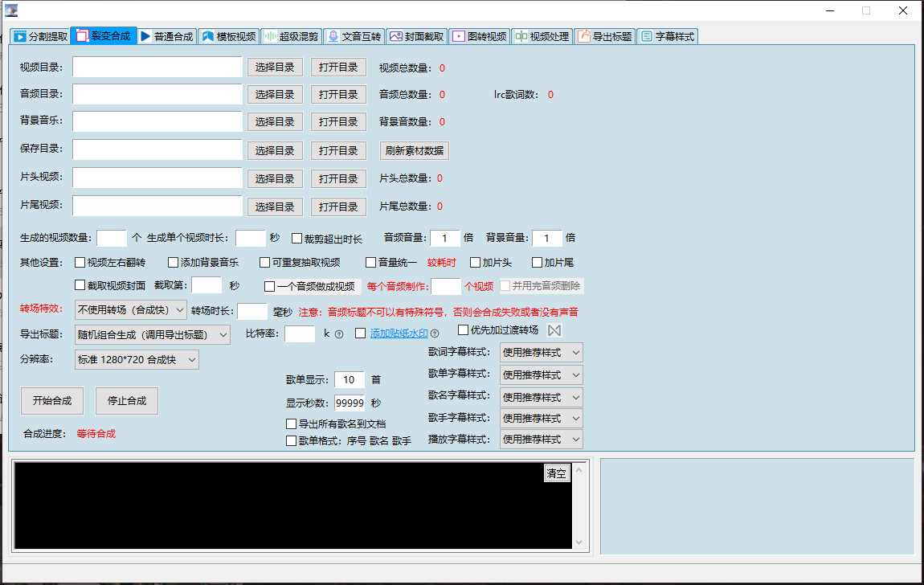Open the 字幕样式 tab
This screenshot has width=924, height=585.
pos(667,36)
